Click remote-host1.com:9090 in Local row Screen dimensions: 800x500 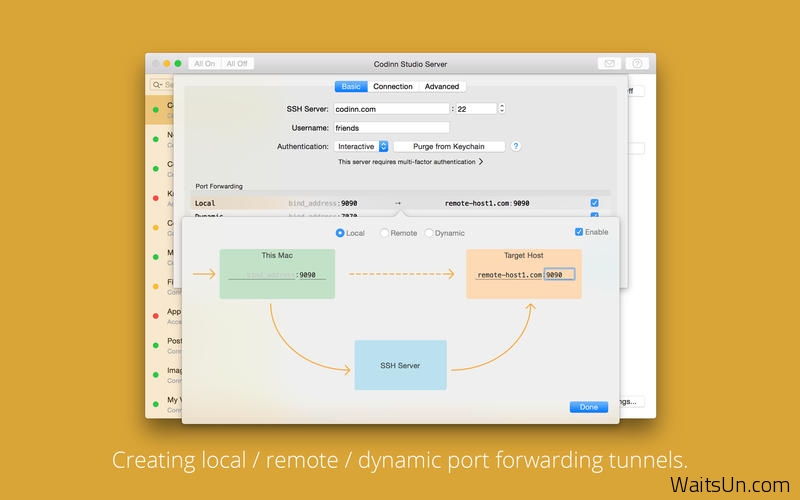[487, 203]
